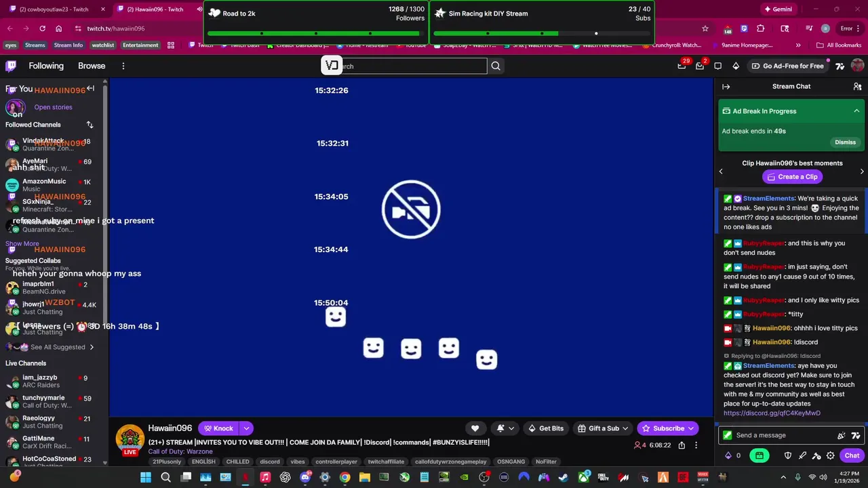Collapse the Stream Chat panel

tap(726, 87)
